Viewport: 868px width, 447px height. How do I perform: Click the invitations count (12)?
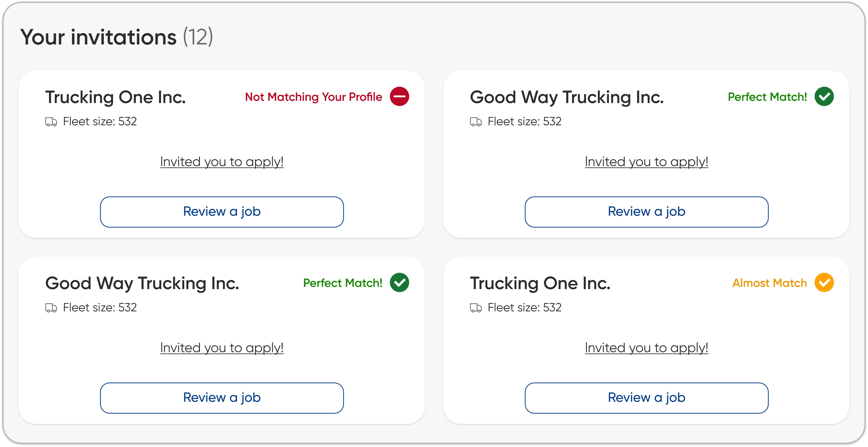click(198, 37)
